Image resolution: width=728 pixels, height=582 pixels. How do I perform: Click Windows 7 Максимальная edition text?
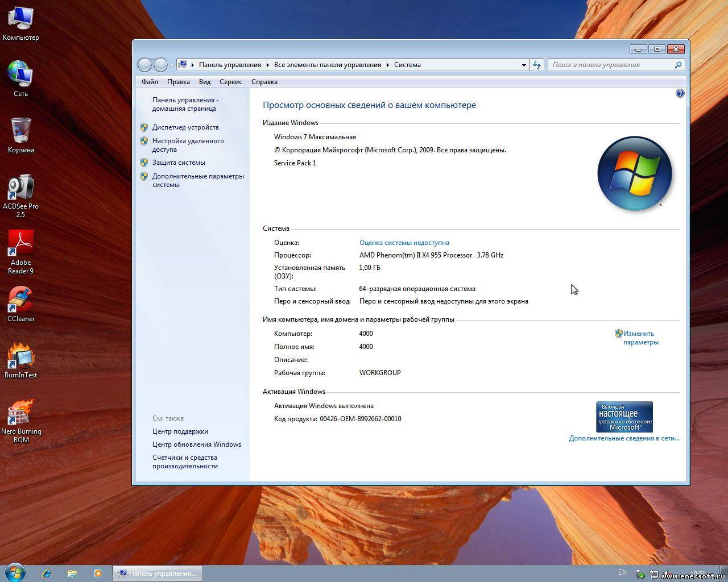pyautogui.click(x=315, y=137)
